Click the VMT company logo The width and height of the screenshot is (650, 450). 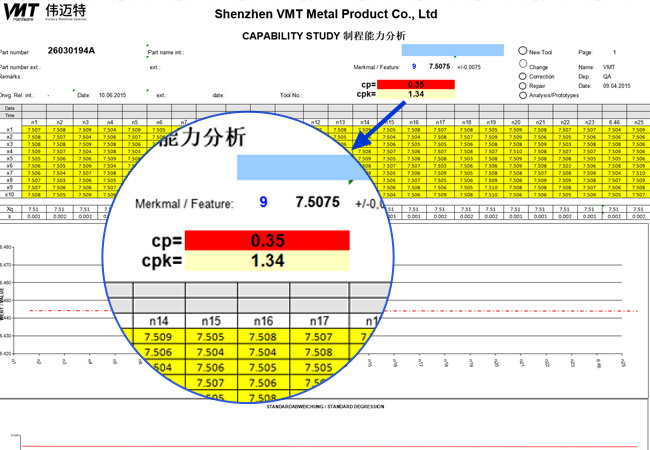tap(45, 12)
